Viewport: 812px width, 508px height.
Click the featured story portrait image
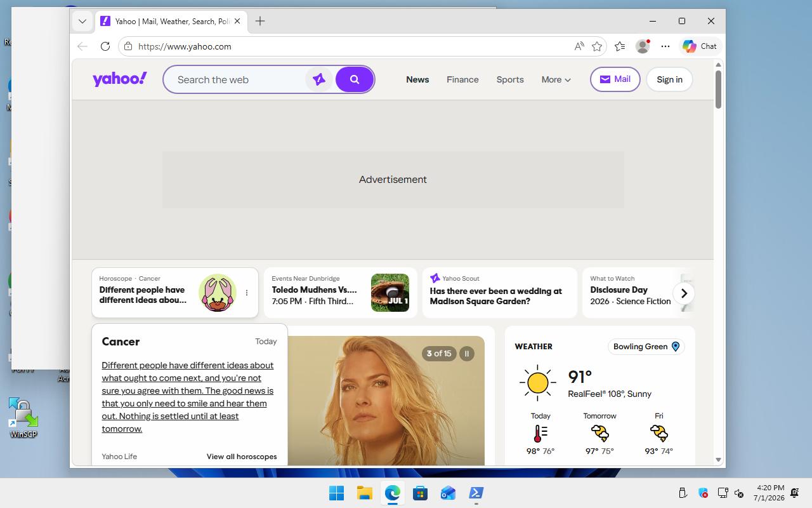tap(386, 401)
